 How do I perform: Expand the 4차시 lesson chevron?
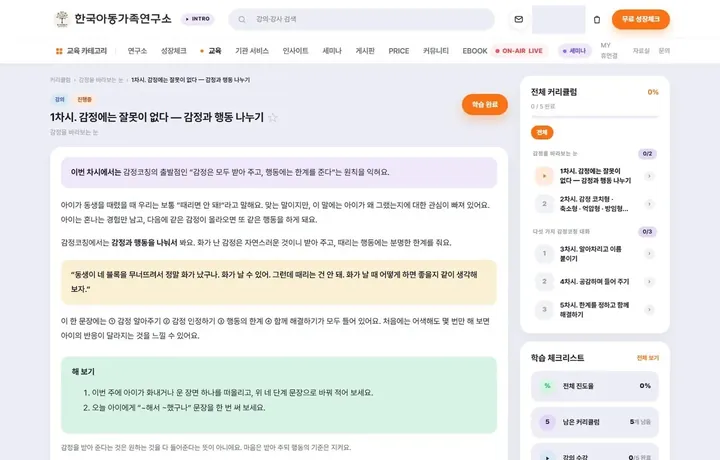tap(649, 281)
